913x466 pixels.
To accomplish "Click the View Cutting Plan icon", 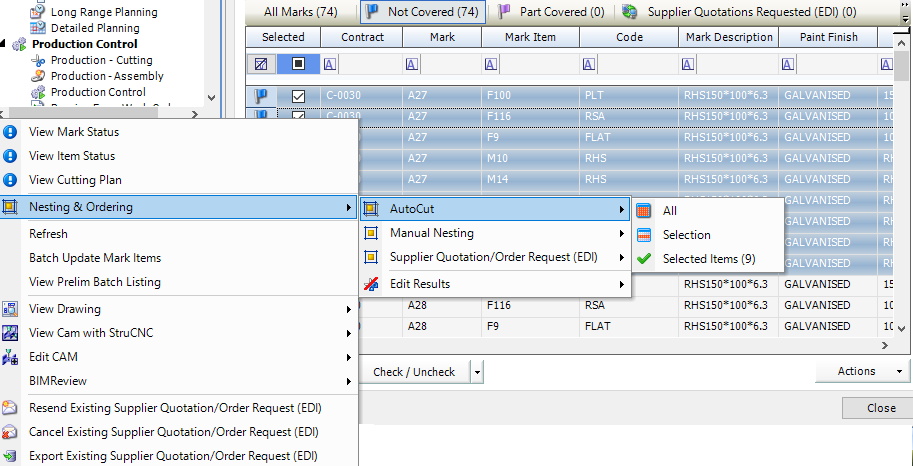I will point(10,180).
